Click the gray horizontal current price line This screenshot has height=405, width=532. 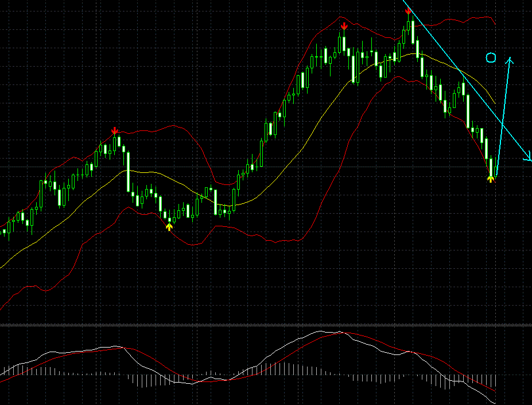click(266, 167)
